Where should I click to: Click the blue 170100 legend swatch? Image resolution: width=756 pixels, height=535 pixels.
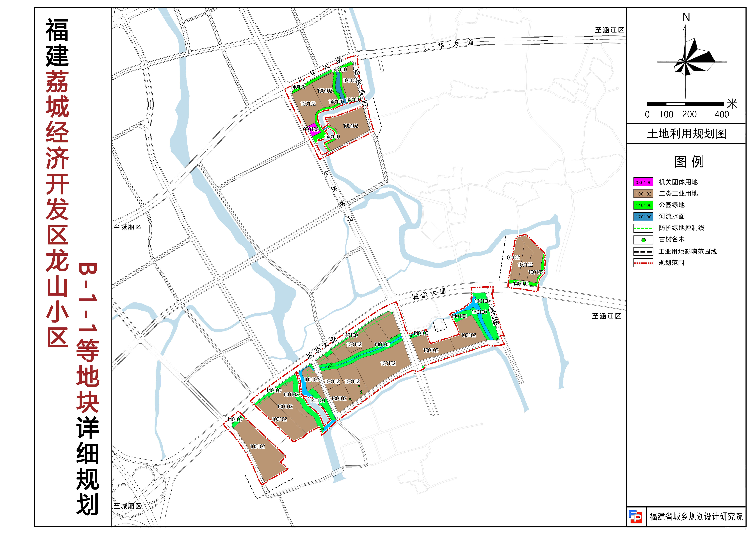point(643,217)
